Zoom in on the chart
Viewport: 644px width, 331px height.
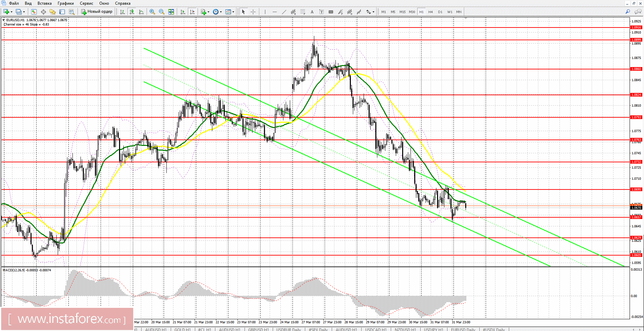tap(152, 12)
